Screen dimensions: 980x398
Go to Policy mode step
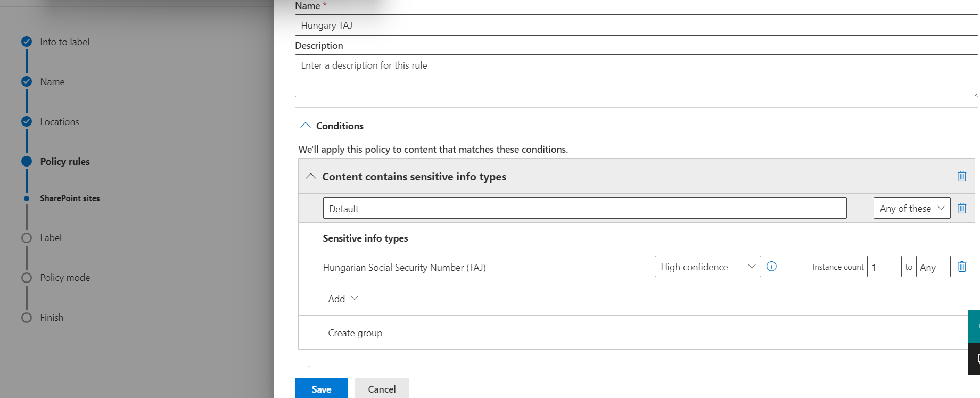pyautogui.click(x=64, y=278)
